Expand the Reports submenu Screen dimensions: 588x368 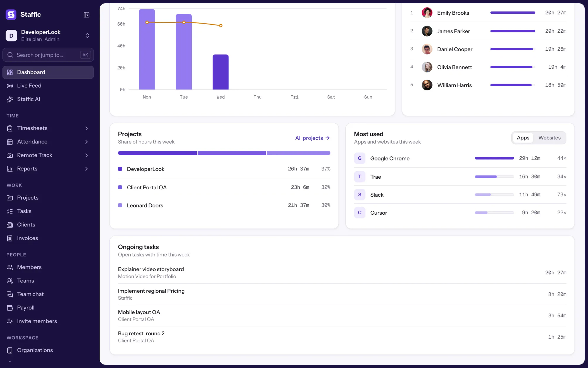point(86,169)
